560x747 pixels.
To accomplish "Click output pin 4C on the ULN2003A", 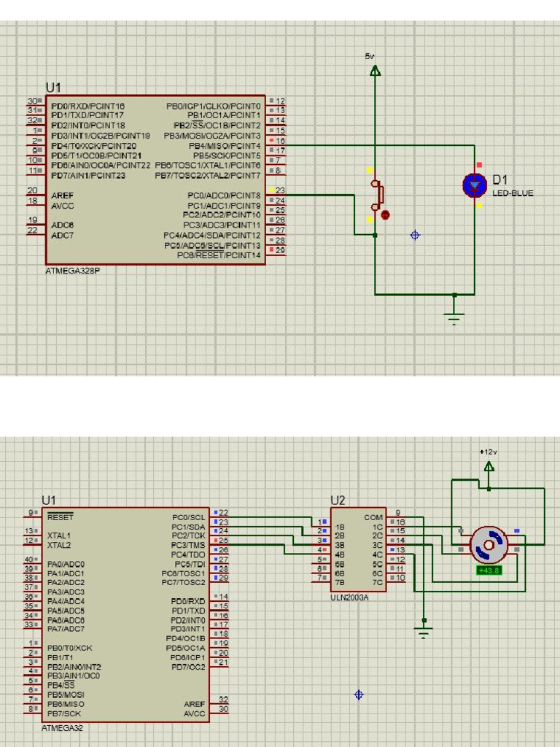I will pyautogui.click(x=378, y=554).
